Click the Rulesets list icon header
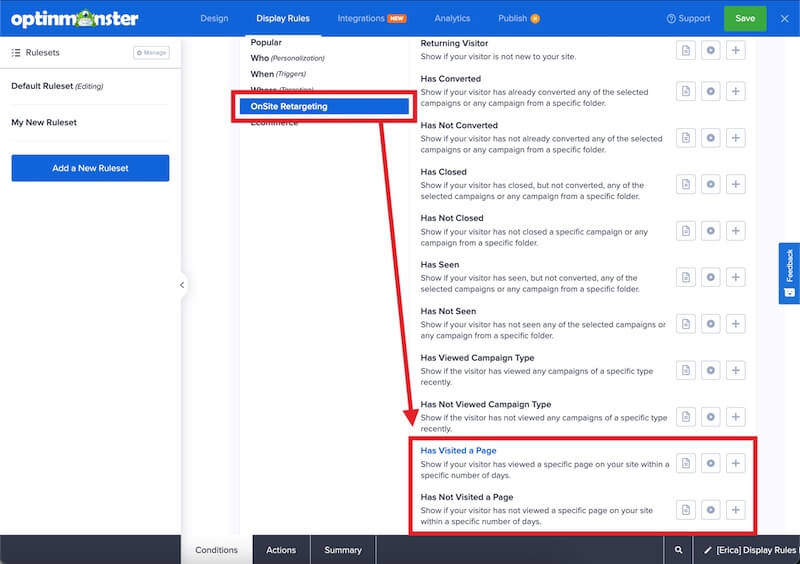The height and width of the screenshot is (564, 800). point(16,53)
